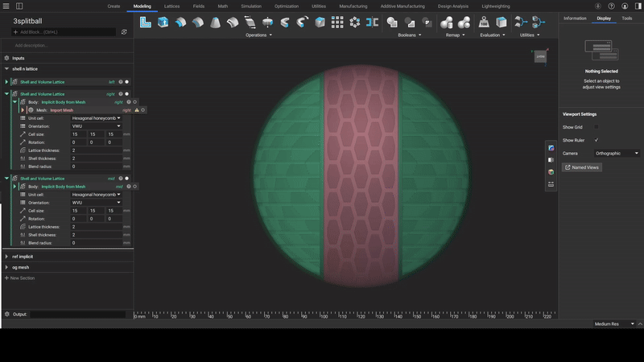Select the Sweep profile icon
This screenshot has width=644, height=362.
pos(285,23)
